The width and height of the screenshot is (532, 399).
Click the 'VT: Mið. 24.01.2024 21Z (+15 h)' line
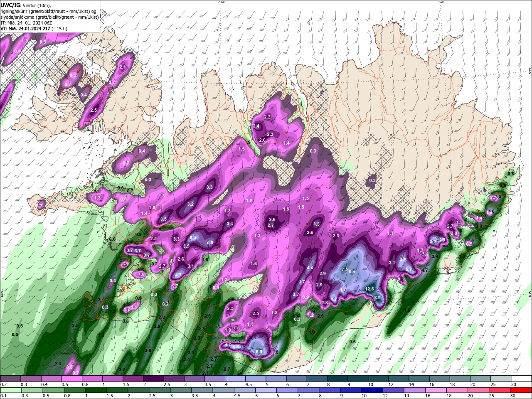[x=34, y=29]
